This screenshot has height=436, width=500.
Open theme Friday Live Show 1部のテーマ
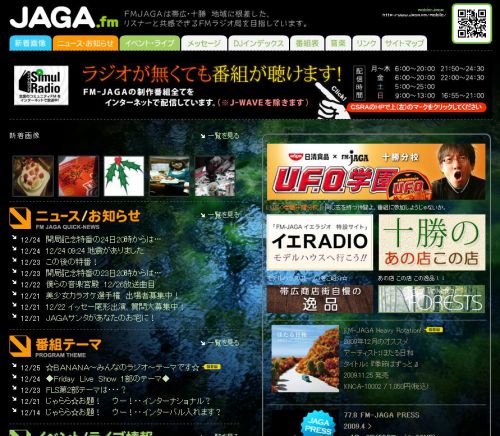coord(107,379)
